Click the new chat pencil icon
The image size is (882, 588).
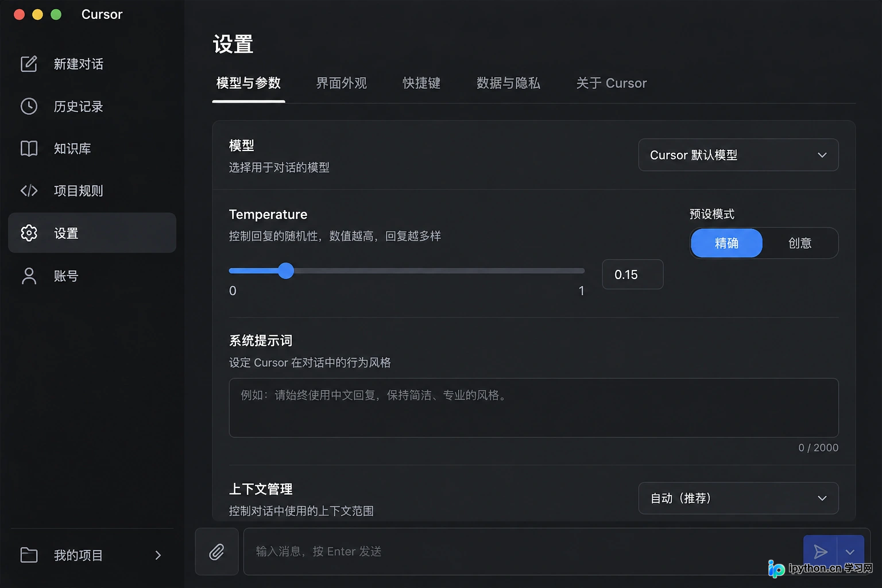point(29,64)
